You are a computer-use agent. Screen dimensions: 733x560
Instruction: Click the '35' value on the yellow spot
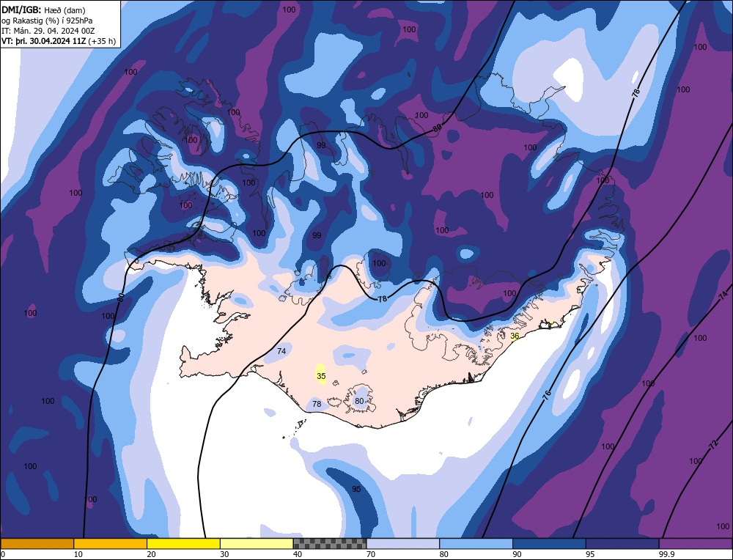coord(321,376)
